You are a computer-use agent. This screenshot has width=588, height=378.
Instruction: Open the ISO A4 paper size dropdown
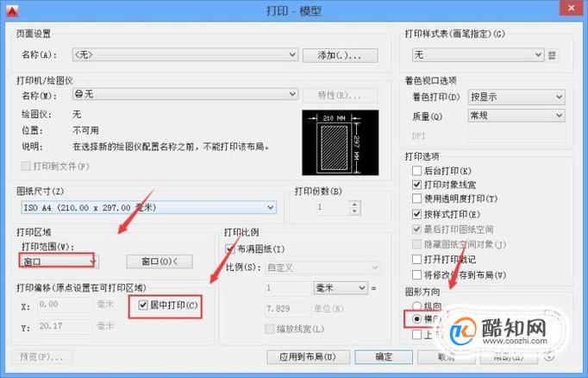pos(149,208)
